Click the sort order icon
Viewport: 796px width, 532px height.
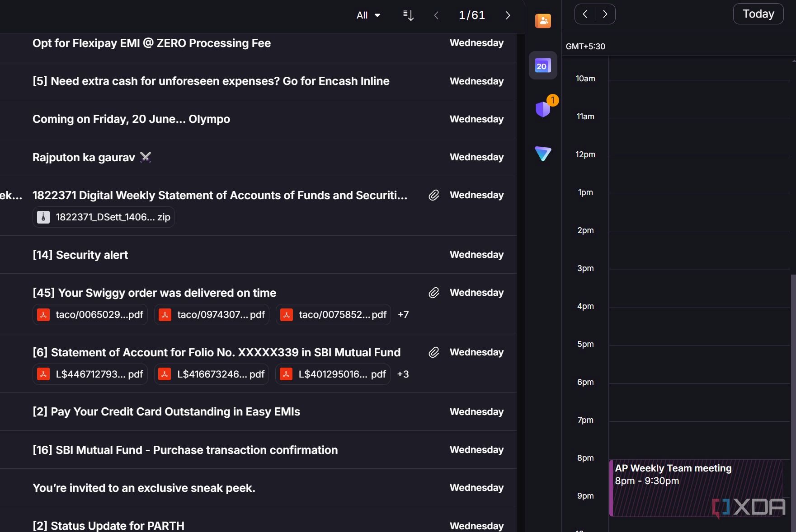click(408, 15)
